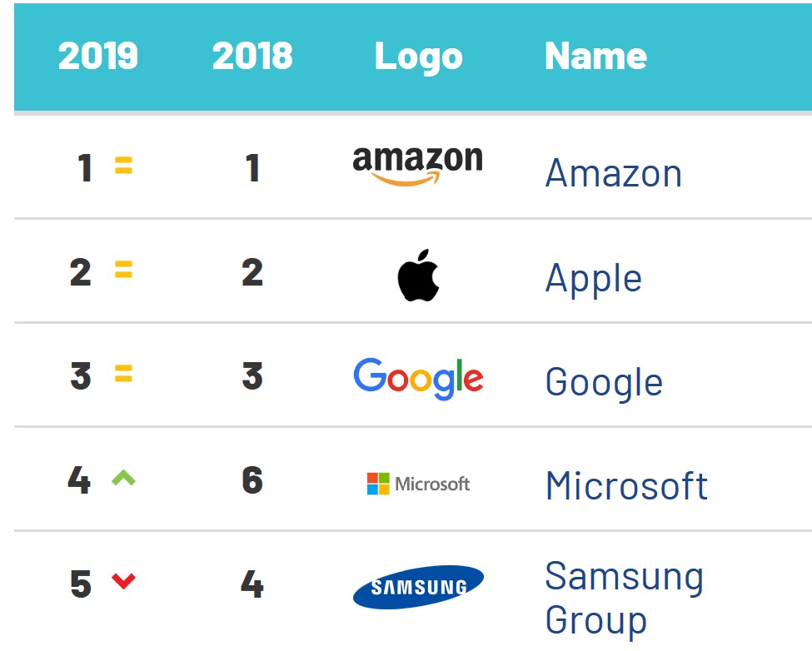Open the Microsoft name link
812x651 pixels.
coord(626,486)
